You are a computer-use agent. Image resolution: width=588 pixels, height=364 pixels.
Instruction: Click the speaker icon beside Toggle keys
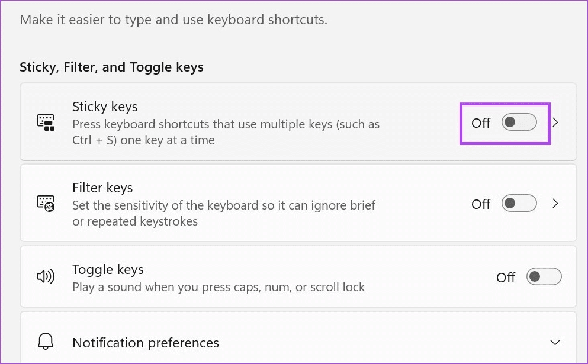(x=46, y=276)
